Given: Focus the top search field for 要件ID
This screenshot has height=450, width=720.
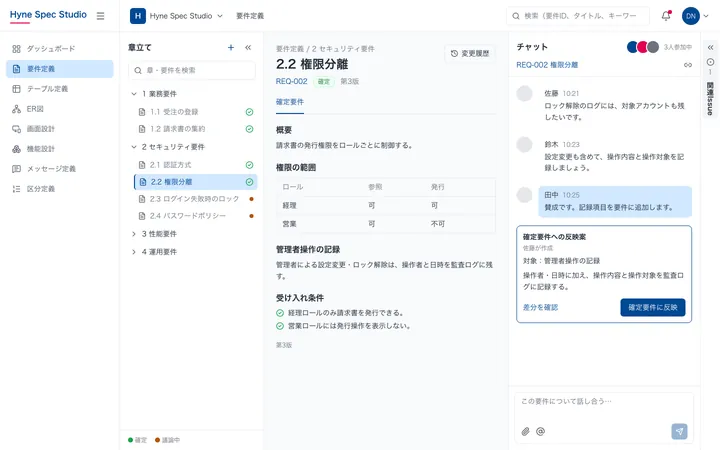Looking at the screenshot, I should coord(578,16).
